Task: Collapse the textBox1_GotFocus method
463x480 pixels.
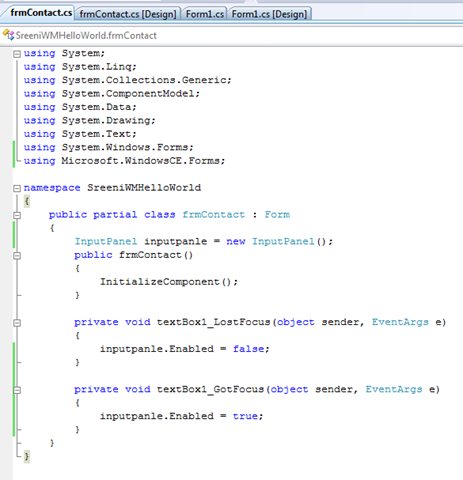Action: (17, 390)
